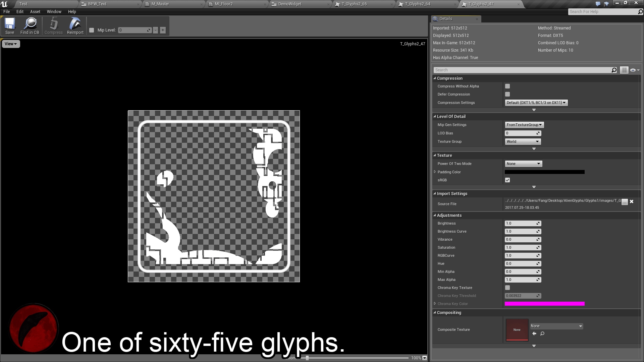Open the Compression Settings dropdown
The width and height of the screenshot is (644, 362).
pyautogui.click(x=535, y=103)
